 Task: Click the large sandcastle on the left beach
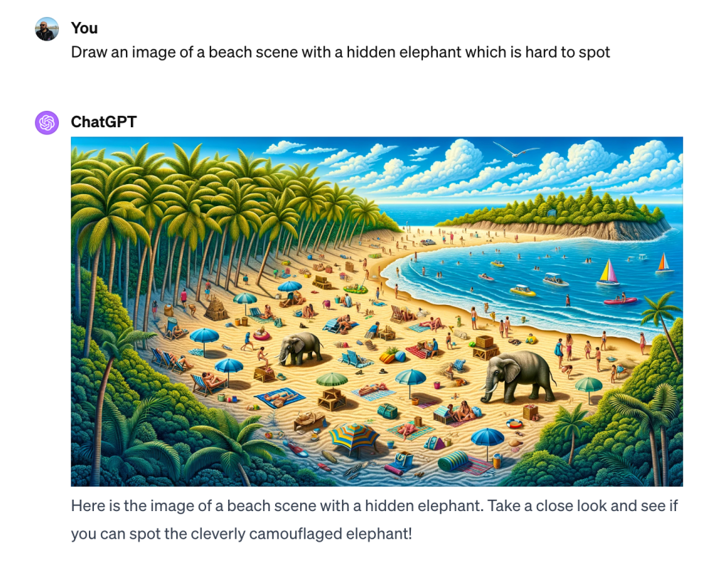(215, 309)
